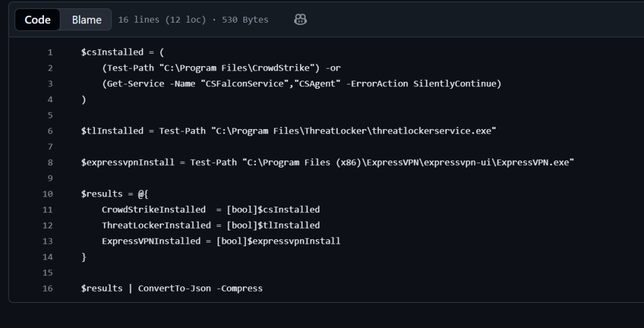The image size is (644, 328).
Task: Click the ThreatLockerInstalled key on line 12
Action: (156, 225)
